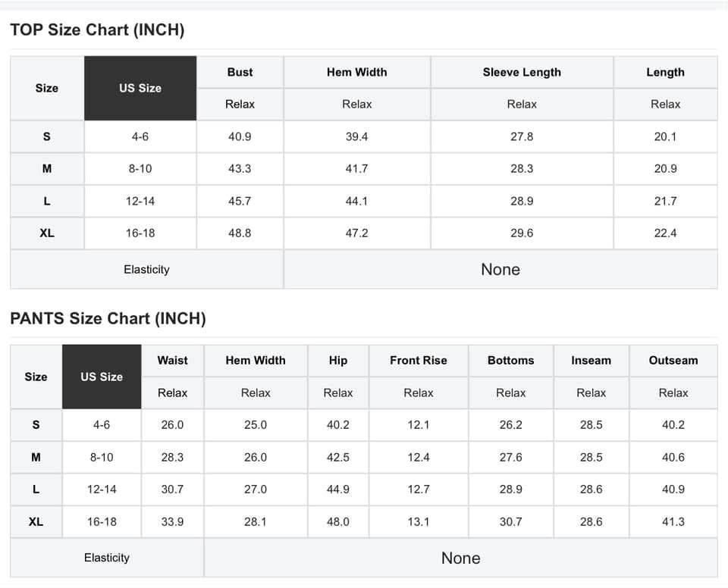Select the Hip column header
728x588 pixels.
[338, 361]
